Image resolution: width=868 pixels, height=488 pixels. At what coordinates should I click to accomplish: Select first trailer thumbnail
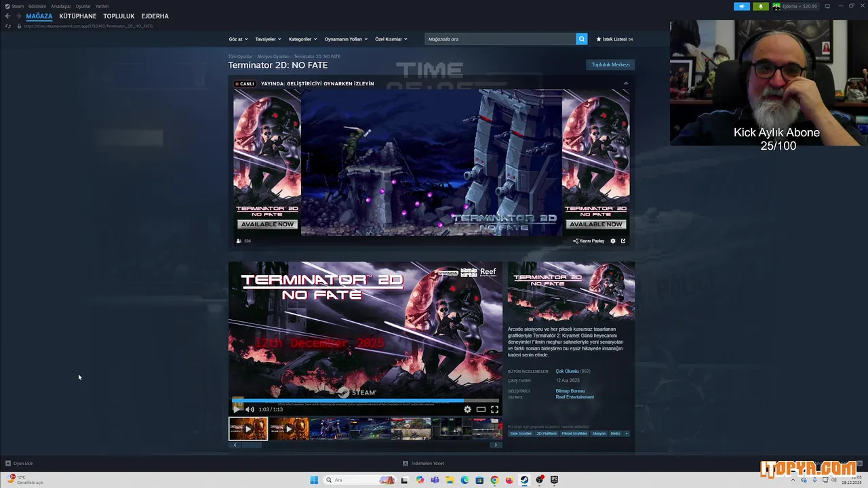click(248, 429)
